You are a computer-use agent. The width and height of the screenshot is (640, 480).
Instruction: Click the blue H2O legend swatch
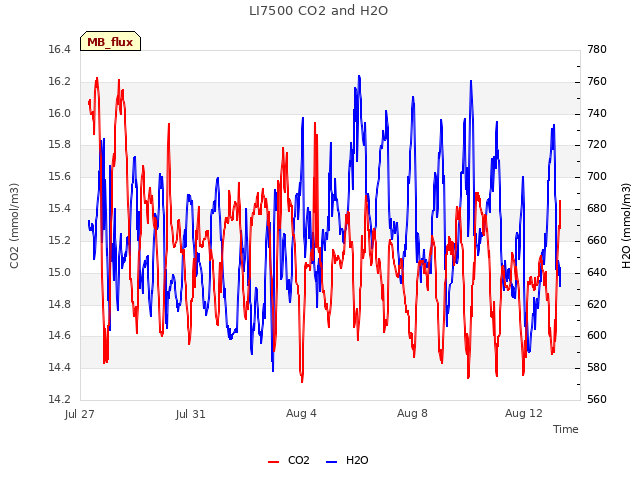point(331,461)
